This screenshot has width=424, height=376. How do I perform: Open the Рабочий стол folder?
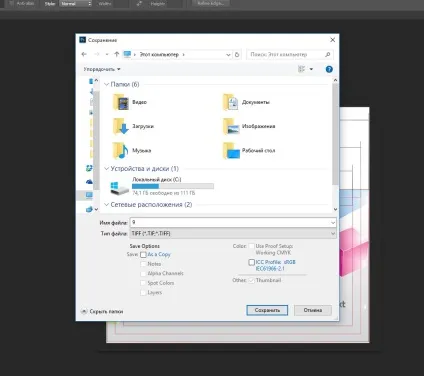click(x=249, y=150)
